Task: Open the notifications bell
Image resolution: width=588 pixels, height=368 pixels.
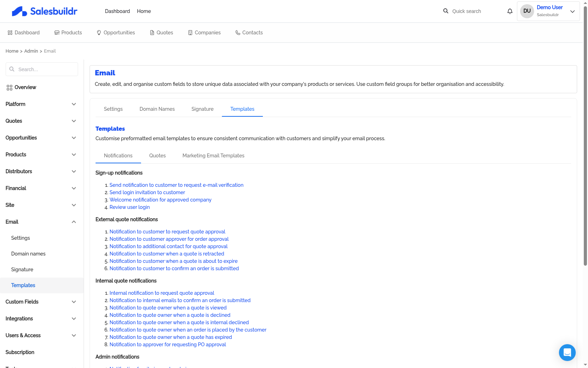Action: (x=510, y=11)
